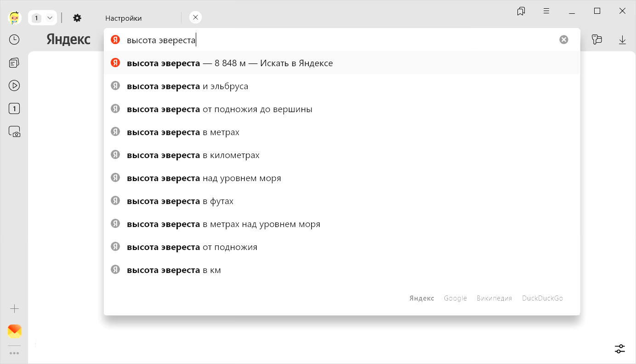
Task: Click into the address search input field
Action: tap(322, 40)
